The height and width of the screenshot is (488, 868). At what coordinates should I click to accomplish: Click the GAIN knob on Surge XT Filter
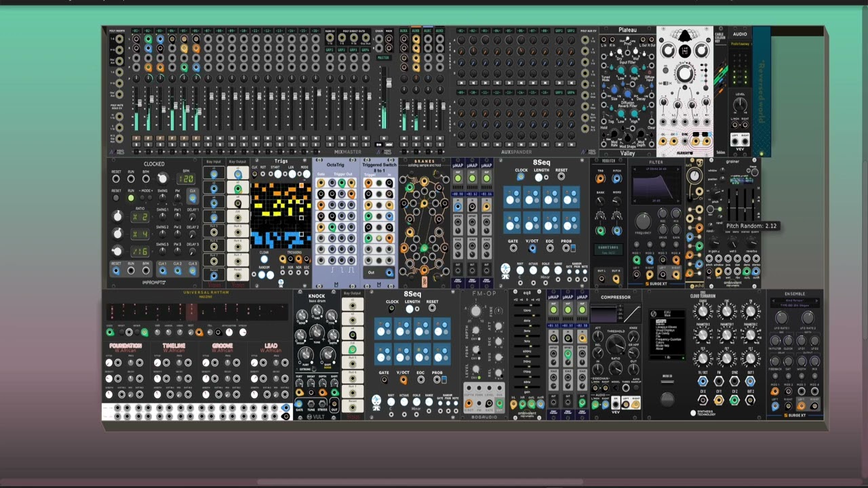[x=676, y=230]
